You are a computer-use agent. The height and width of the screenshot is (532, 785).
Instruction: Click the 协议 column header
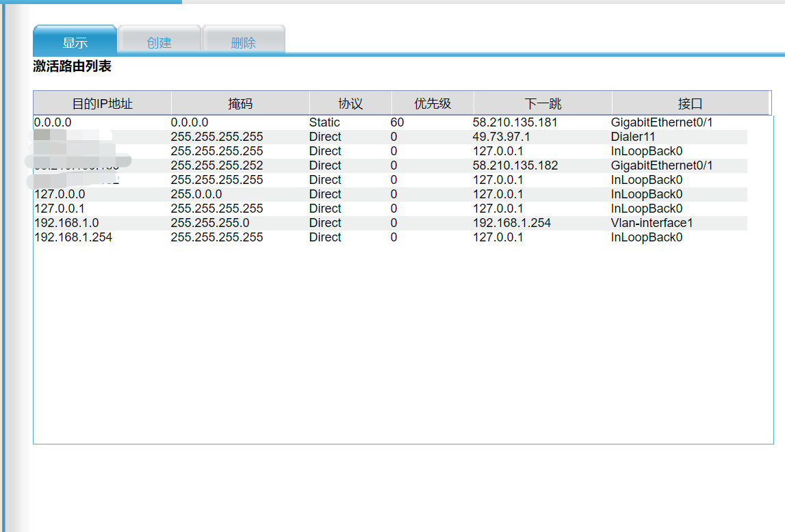pyautogui.click(x=350, y=103)
